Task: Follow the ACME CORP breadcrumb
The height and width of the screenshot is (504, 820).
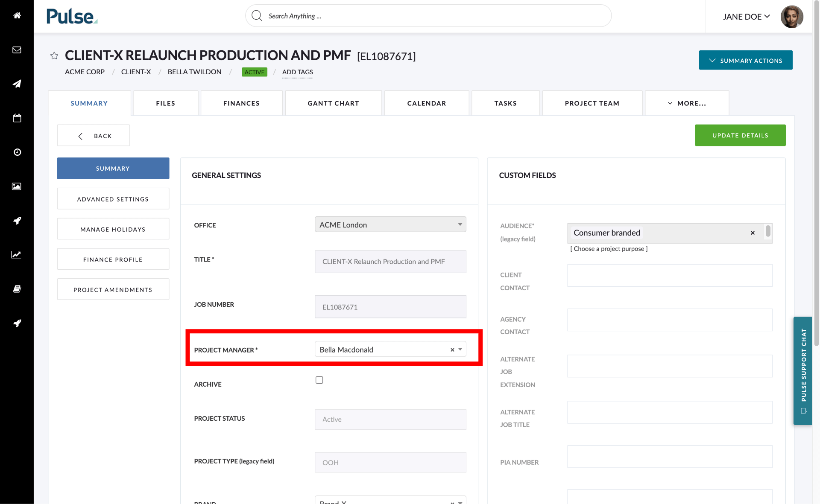Action: (85, 72)
